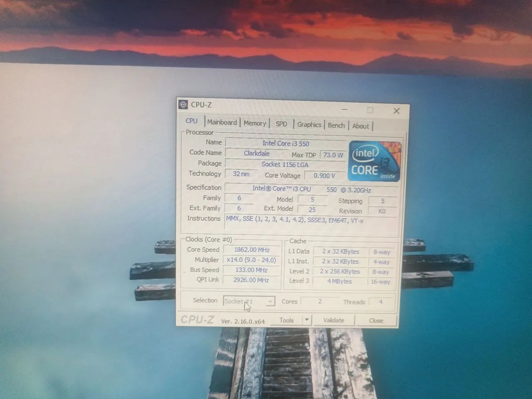Switch to the SPD tab

(x=281, y=124)
